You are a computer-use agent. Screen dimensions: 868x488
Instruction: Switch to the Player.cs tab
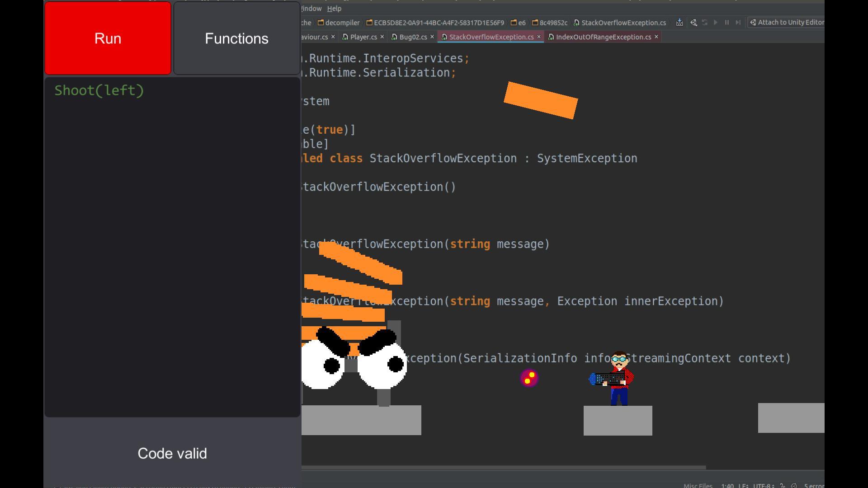pyautogui.click(x=363, y=37)
